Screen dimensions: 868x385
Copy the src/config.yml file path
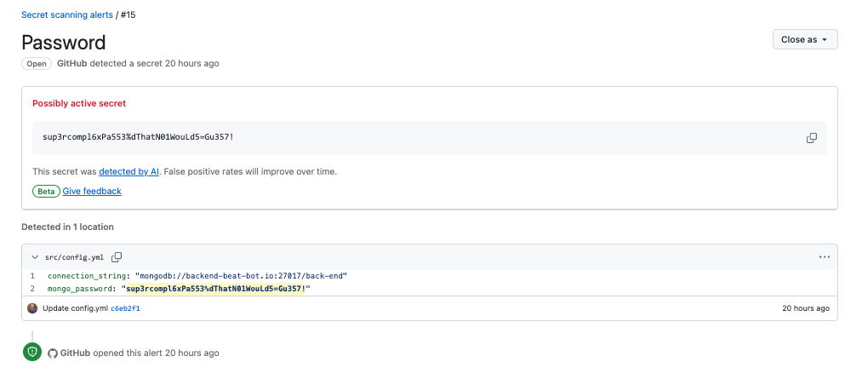click(117, 256)
